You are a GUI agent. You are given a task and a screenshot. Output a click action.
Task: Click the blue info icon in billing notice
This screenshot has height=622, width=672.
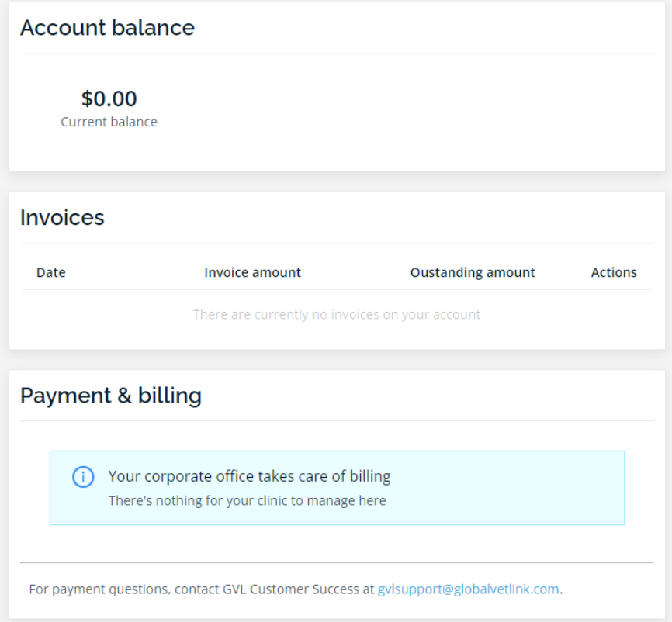pyautogui.click(x=83, y=477)
